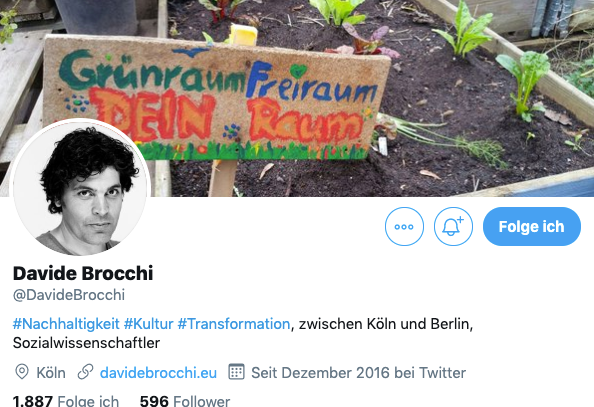
Task: Click the location pin icon beside Köln
Action: pyautogui.click(x=22, y=372)
